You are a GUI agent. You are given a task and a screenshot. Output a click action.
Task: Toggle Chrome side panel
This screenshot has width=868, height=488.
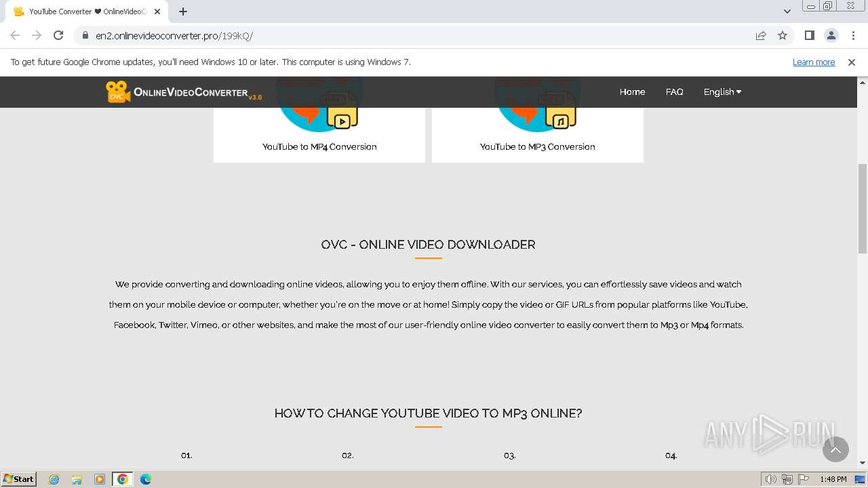(809, 35)
